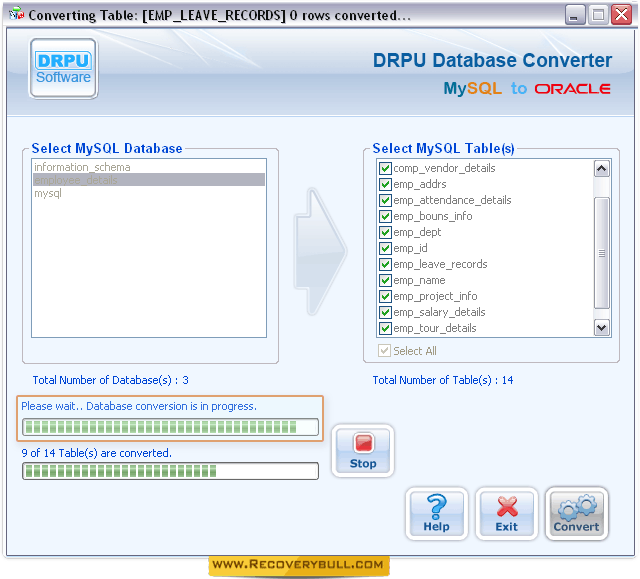Click the overall tables progress bar
This screenshot has height=579, width=640.
(170, 471)
